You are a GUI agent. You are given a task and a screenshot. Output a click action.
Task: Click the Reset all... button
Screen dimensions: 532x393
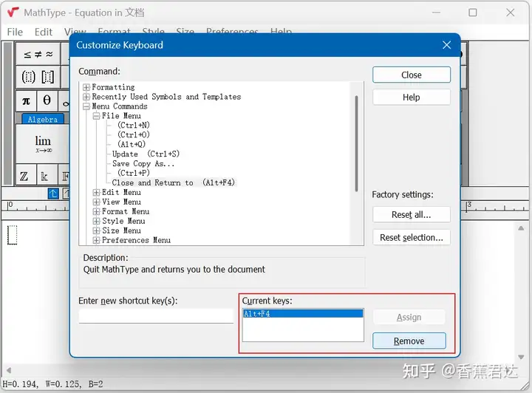click(x=412, y=215)
